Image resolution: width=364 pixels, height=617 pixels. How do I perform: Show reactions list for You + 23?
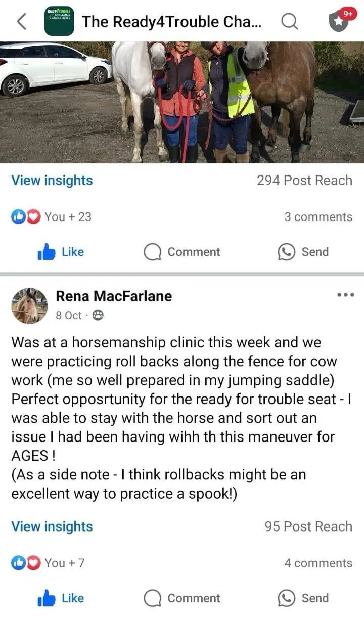click(52, 217)
